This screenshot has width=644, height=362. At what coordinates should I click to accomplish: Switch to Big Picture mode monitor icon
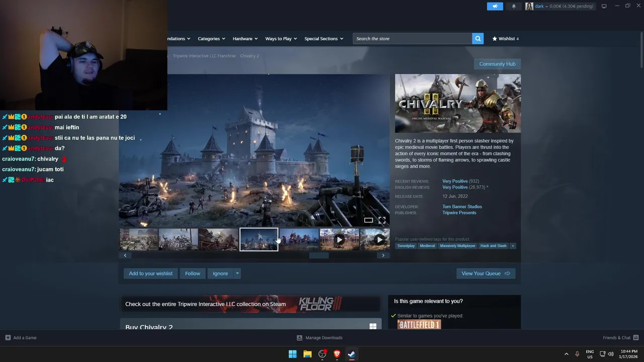[604, 6]
